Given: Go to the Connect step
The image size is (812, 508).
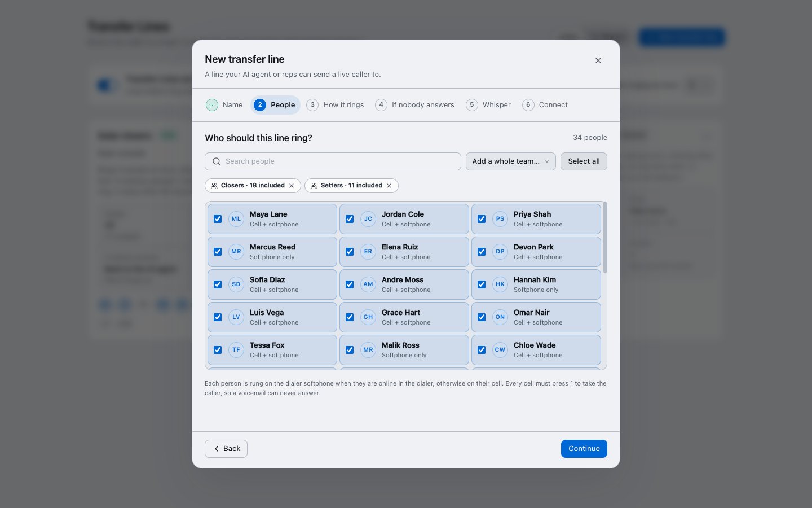Looking at the screenshot, I should 545,105.
